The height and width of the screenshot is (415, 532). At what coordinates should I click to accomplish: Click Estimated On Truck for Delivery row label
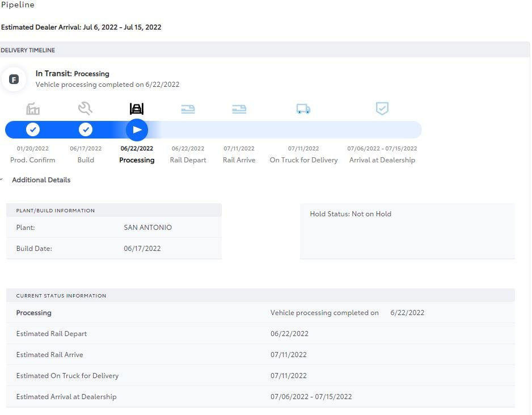point(67,376)
